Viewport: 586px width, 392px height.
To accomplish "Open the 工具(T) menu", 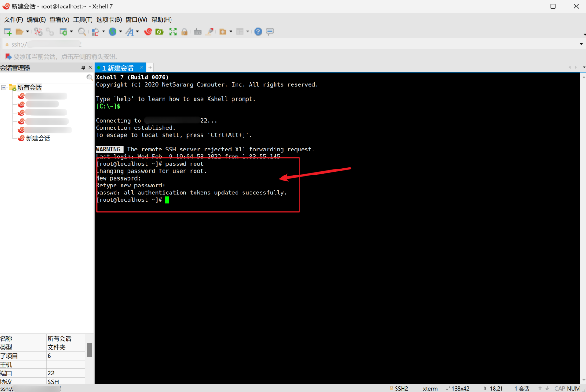I will tap(83, 19).
